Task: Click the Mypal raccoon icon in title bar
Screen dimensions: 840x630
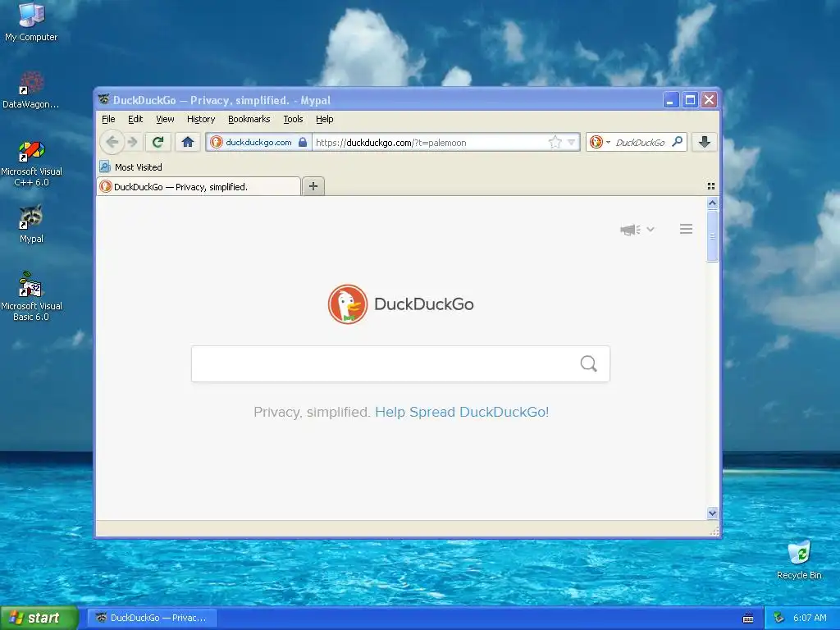Action: point(104,99)
